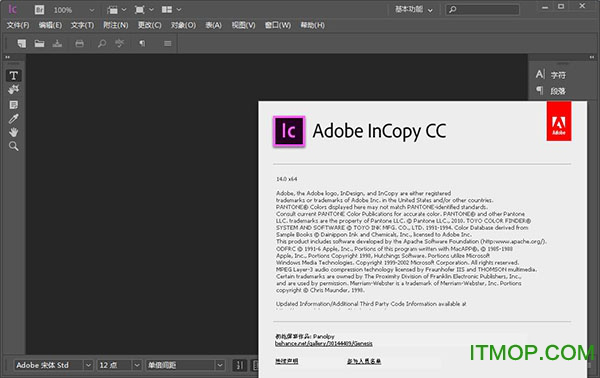Open the toolbar options menu icon
The image size is (600, 378).
click(168, 44)
